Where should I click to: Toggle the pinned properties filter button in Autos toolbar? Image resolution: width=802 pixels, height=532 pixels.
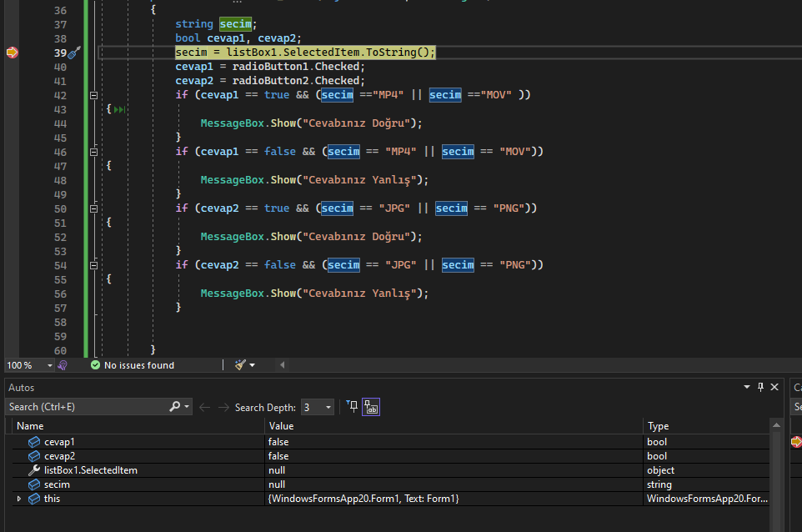tap(352, 407)
